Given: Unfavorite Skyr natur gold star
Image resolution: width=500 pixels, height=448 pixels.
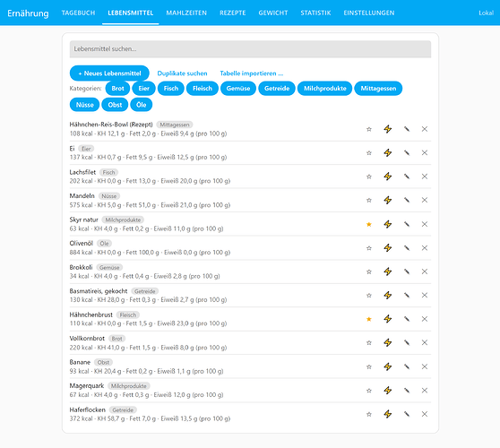Looking at the screenshot, I should point(369,224).
